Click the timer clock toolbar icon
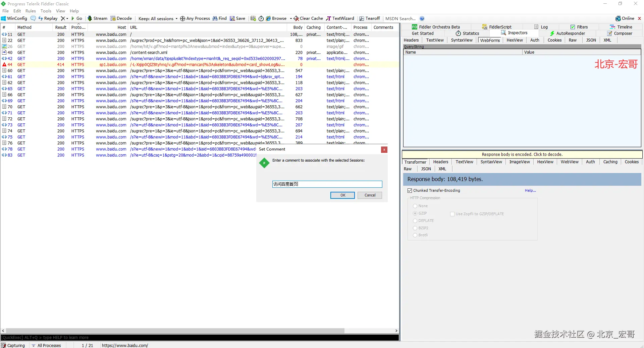This screenshot has height=348, width=644. (x=261, y=18)
